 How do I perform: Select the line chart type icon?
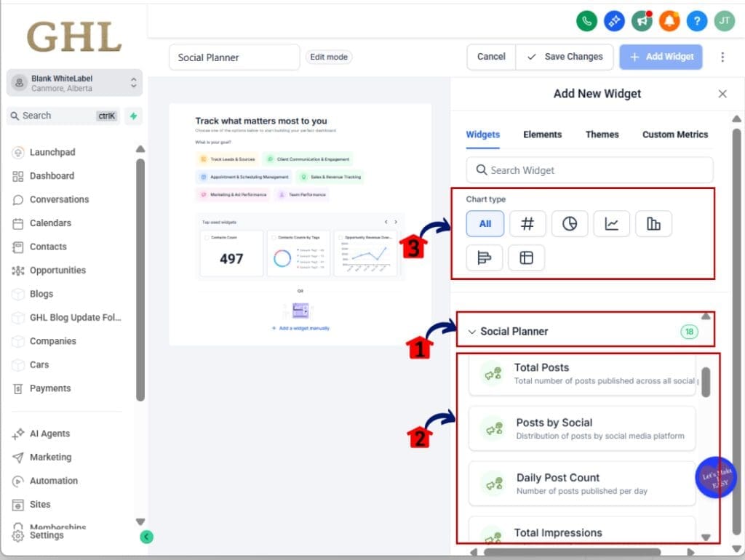point(611,224)
